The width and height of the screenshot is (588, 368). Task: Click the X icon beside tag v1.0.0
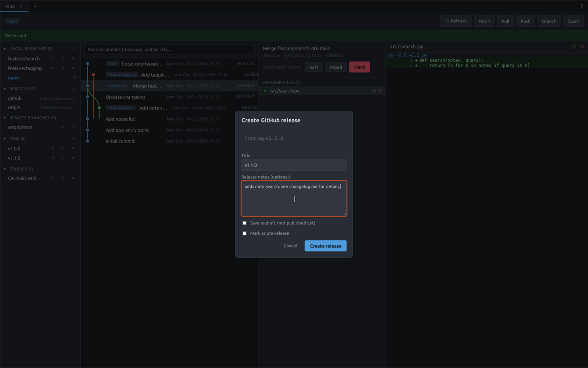tap(73, 148)
